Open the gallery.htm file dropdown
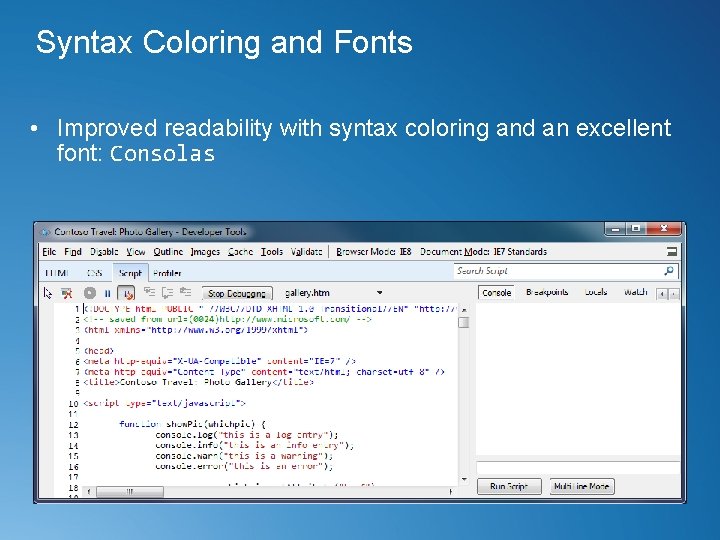 click(379, 292)
